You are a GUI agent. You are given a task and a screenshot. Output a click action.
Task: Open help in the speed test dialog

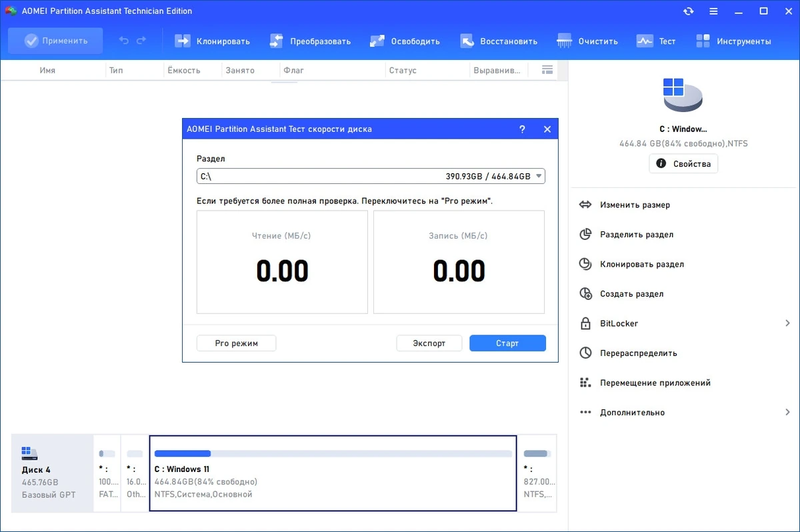point(522,129)
